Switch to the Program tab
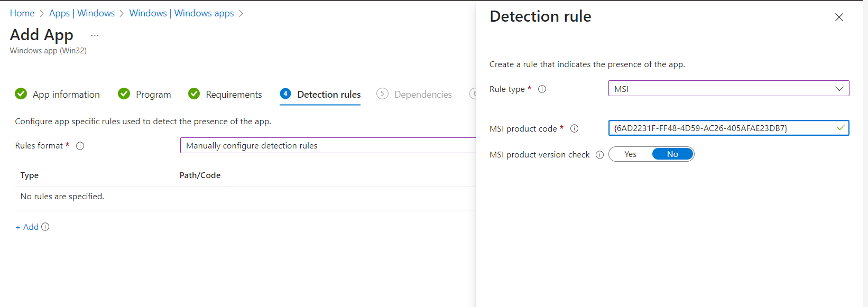This screenshot has height=307, width=868. tap(153, 95)
